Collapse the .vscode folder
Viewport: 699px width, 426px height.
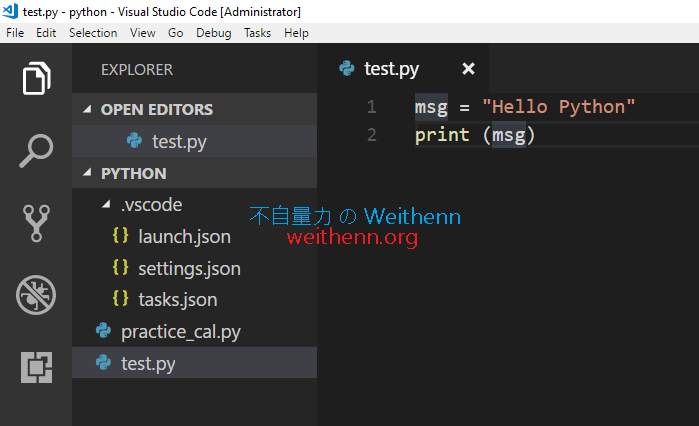(x=107, y=205)
